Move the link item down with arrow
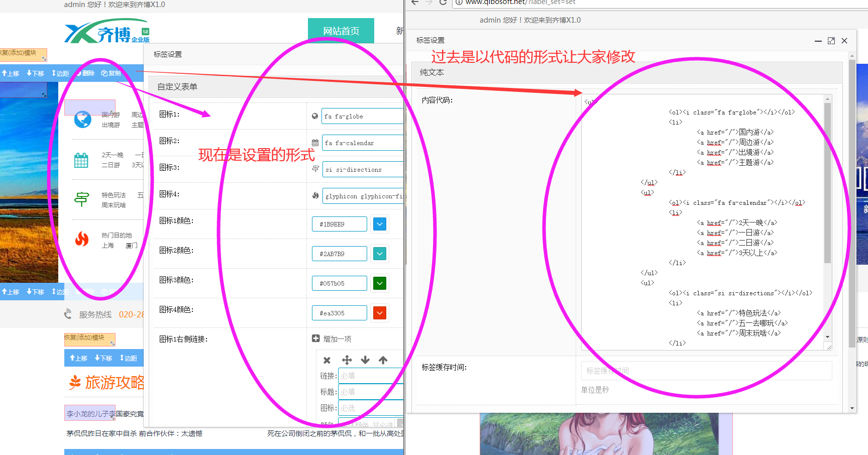 (x=365, y=360)
